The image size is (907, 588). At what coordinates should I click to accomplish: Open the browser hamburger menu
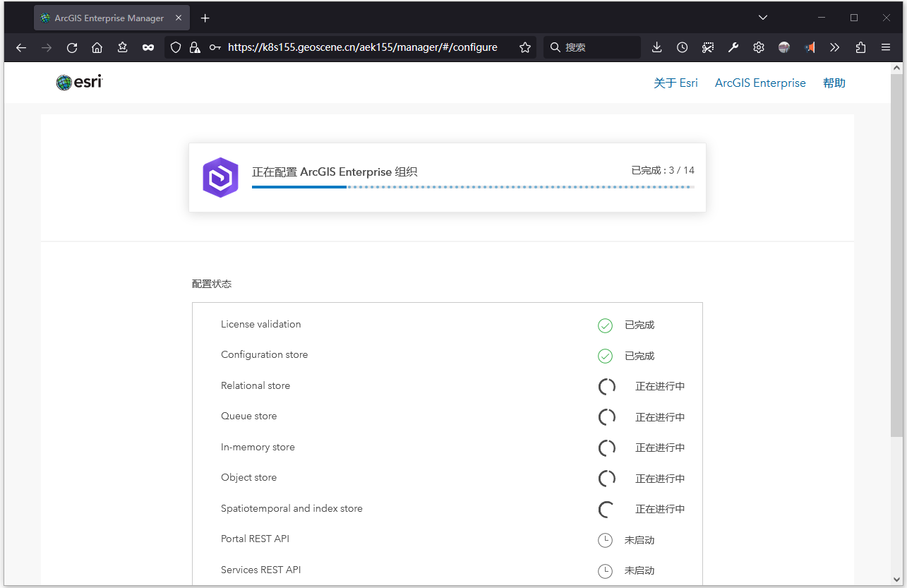886,47
